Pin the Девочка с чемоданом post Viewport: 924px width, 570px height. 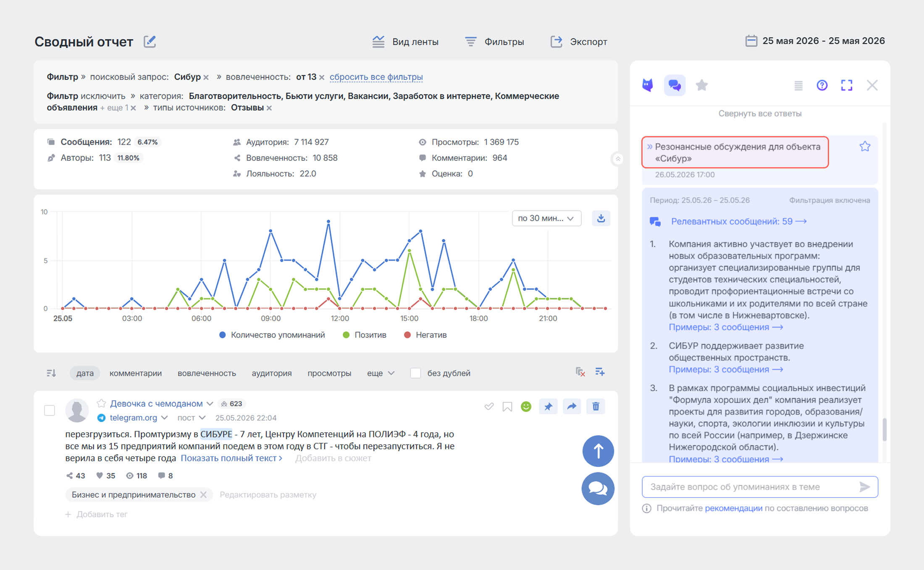(x=548, y=407)
